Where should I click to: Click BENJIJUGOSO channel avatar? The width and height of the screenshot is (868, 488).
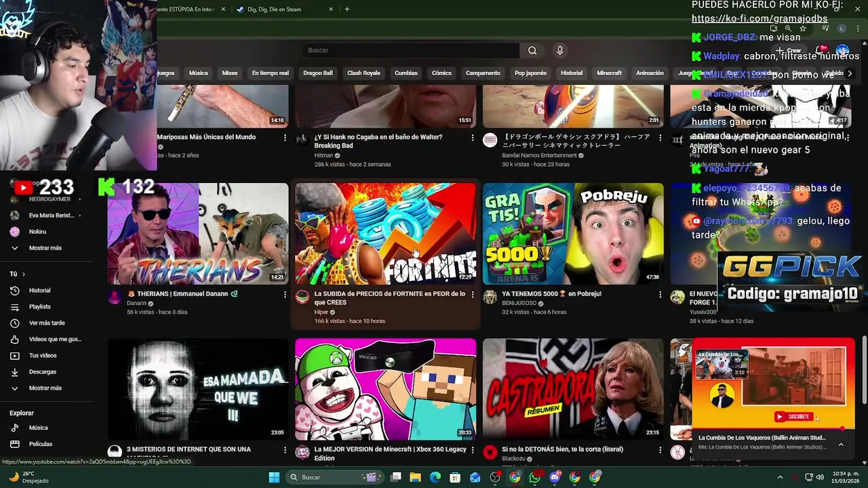(x=490, y=298)
